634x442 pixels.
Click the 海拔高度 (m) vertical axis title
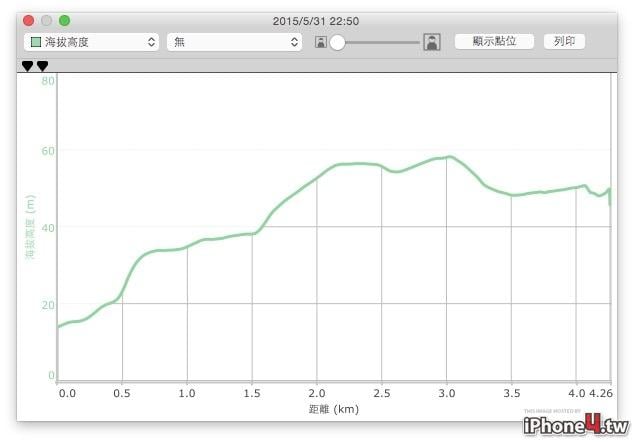tap(30, 227)
